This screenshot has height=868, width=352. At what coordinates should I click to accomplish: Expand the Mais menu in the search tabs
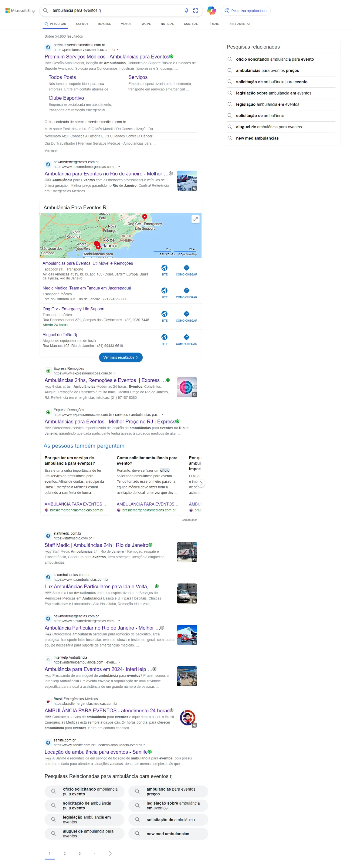(x=214, y=24)
